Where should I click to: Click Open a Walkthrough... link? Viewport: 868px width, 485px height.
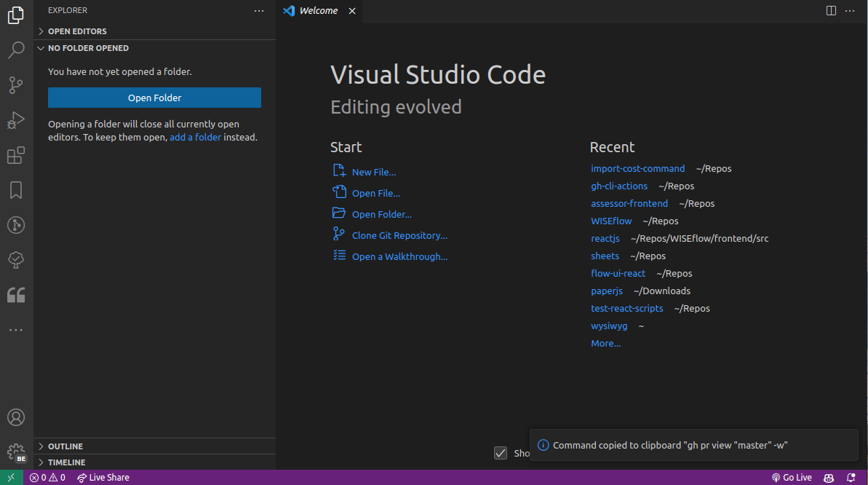(x=399, y=256)
